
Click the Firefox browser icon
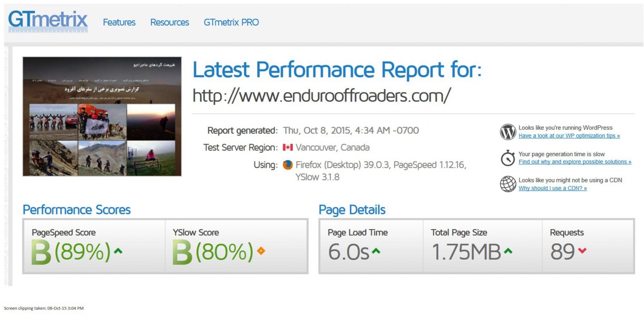288,165
